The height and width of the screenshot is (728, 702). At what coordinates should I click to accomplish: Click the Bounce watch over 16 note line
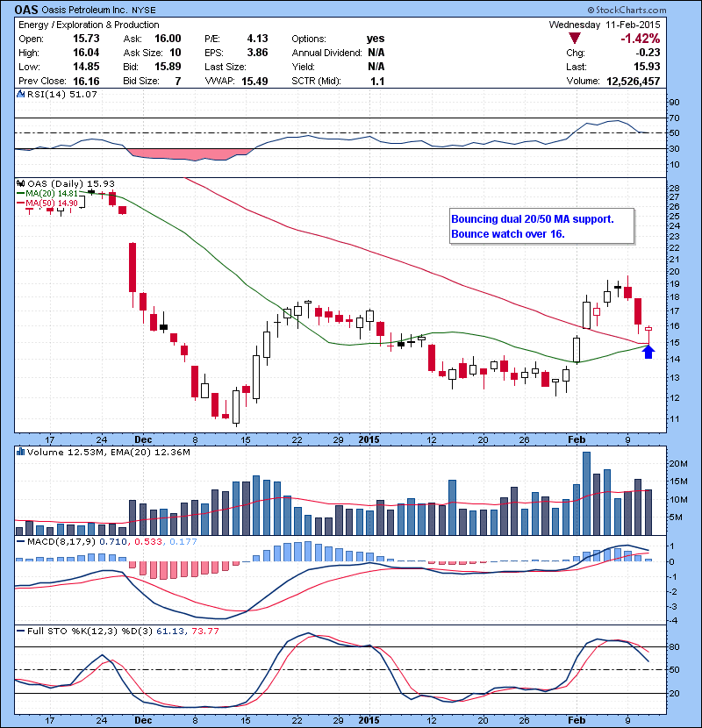[508, 234]
